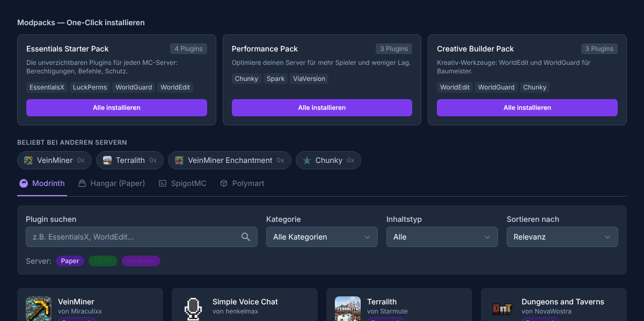This screenshot has width=644, height=321.
Task: Click Chunky tag in Performance Pack
Action: pyautogui.click(x=246, y=79)
